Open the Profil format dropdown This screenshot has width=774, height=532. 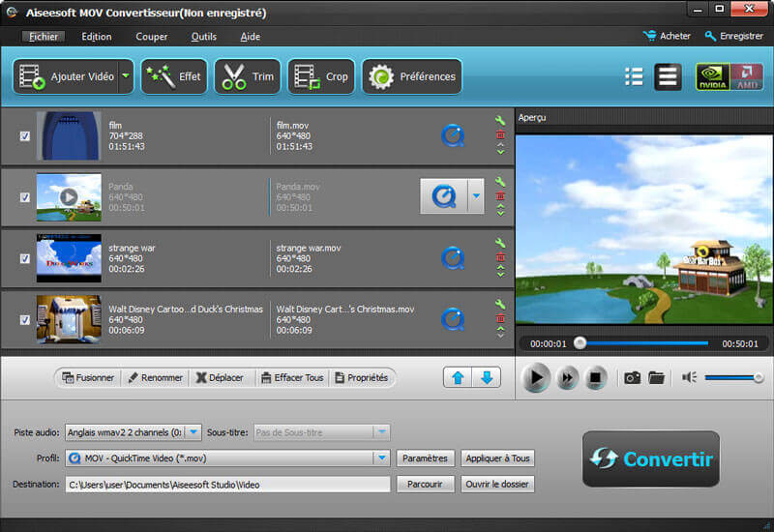click(381, 458)
